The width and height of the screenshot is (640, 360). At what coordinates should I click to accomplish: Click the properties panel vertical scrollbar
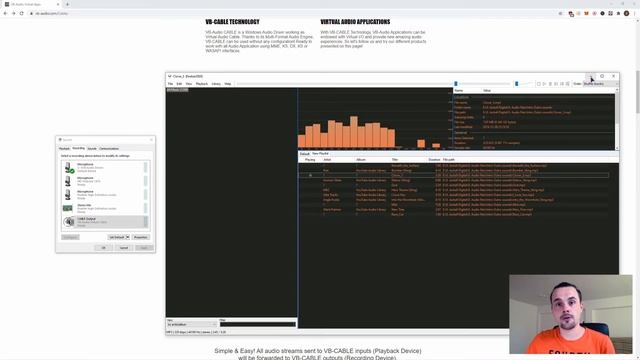click(617, 118)
